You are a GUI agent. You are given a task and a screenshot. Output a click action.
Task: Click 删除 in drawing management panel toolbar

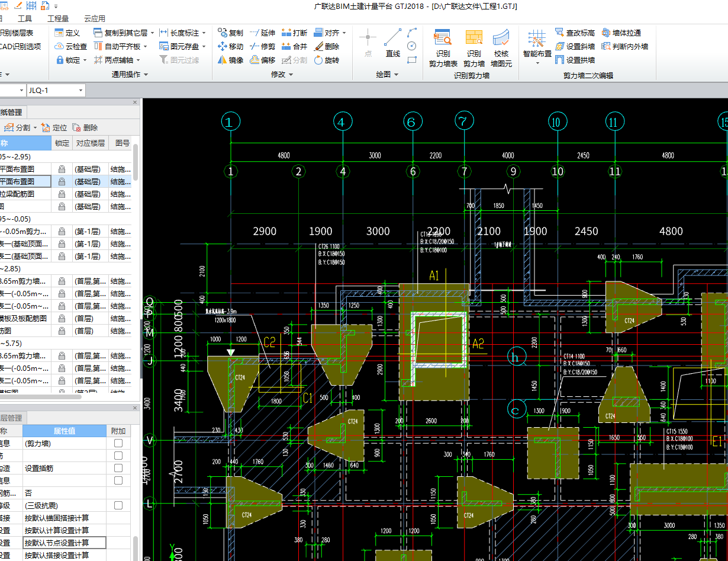pyautogui.click(x=85, y=127)
